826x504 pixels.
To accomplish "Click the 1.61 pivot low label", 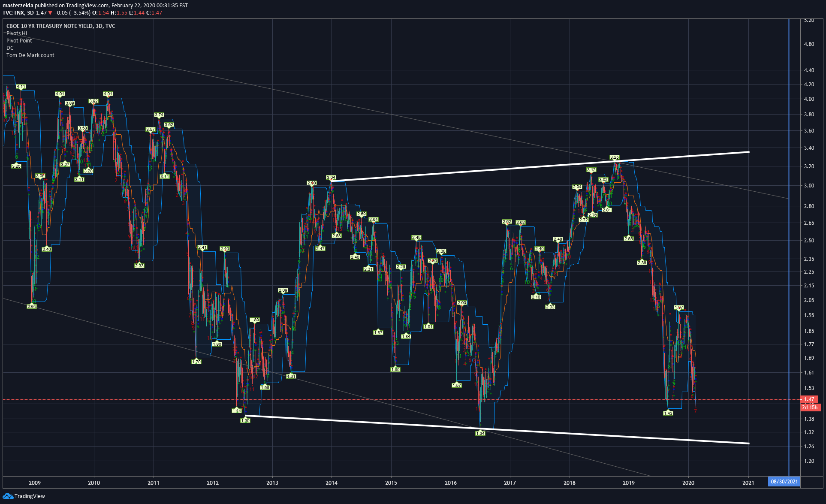I will click(291, 376).
